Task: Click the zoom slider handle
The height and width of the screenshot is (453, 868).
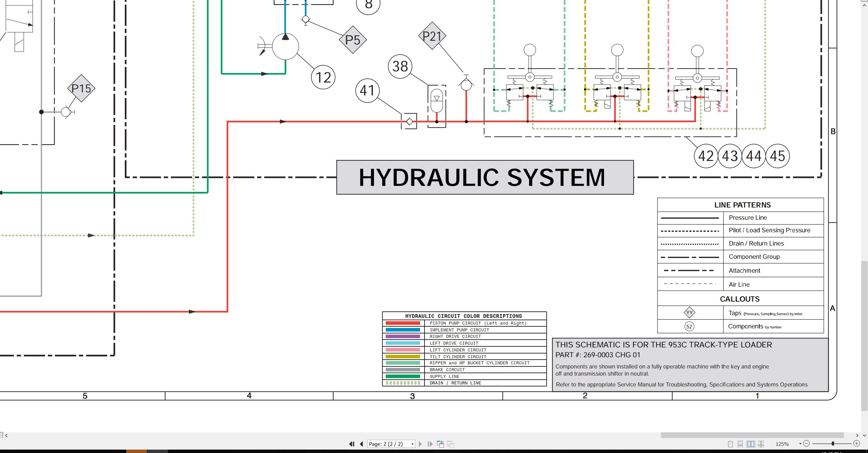Action: tap(833, 443)
